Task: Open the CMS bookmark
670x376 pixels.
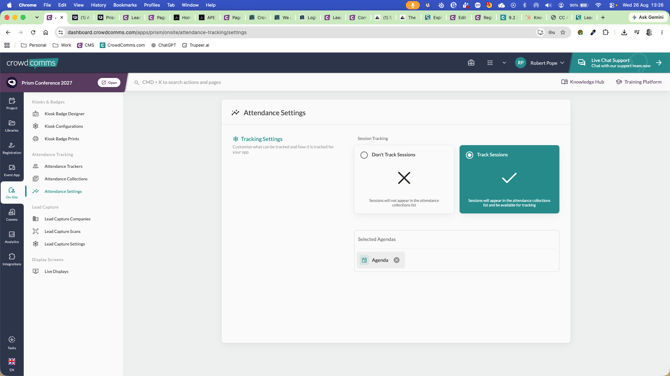Action: (x=85, y=45)
